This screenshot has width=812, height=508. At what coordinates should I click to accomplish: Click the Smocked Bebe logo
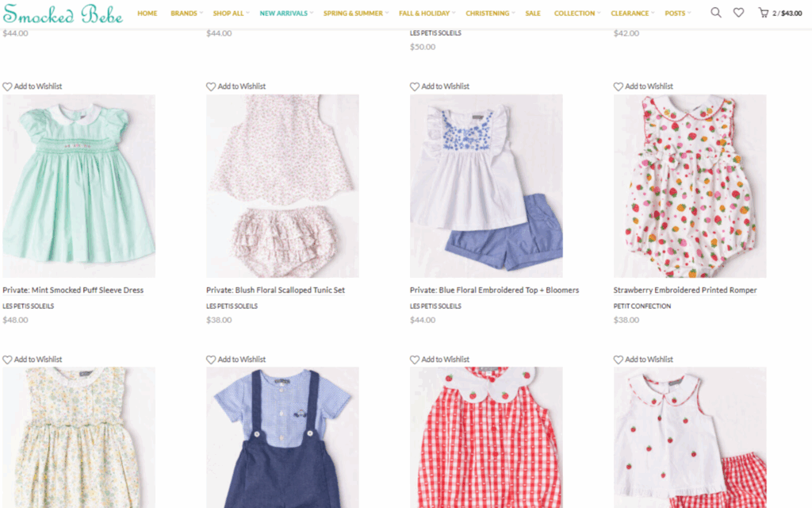[63, 14]
